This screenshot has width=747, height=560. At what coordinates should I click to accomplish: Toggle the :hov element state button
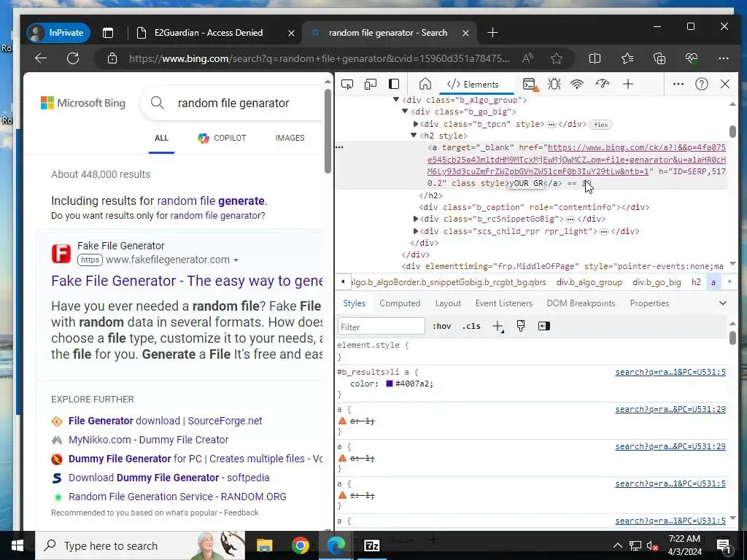coord(441,326)
